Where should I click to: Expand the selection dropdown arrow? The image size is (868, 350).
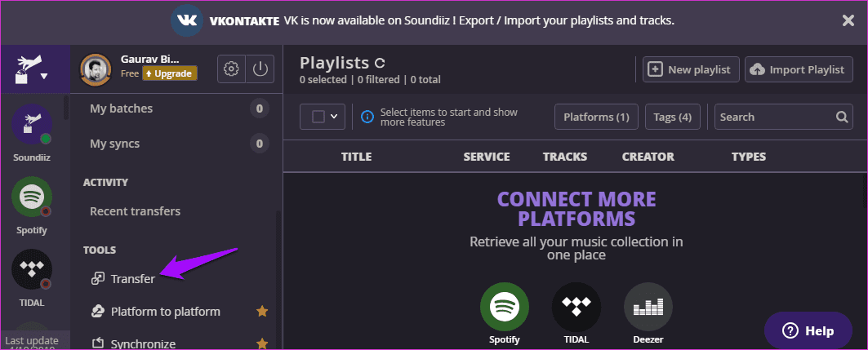[334, 117]
